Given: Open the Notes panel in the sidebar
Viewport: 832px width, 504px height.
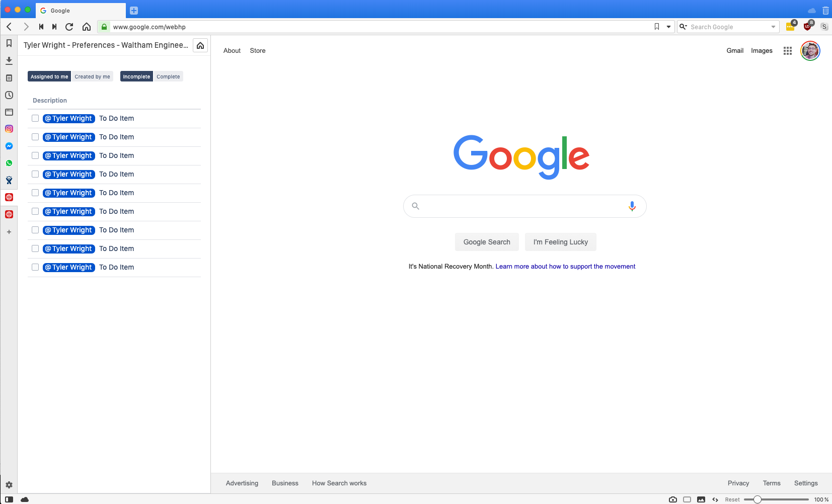Looking at the screenshot, I should pyautogui.click(x=9, y=78).
